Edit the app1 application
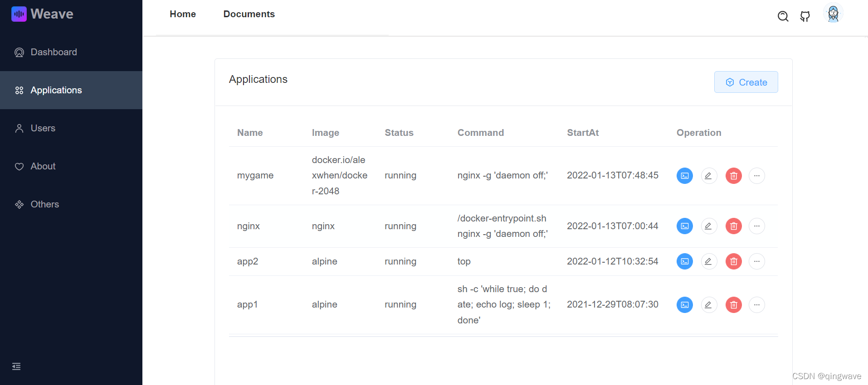The width and height of the screenshot is (868, 385). point(709,305)
